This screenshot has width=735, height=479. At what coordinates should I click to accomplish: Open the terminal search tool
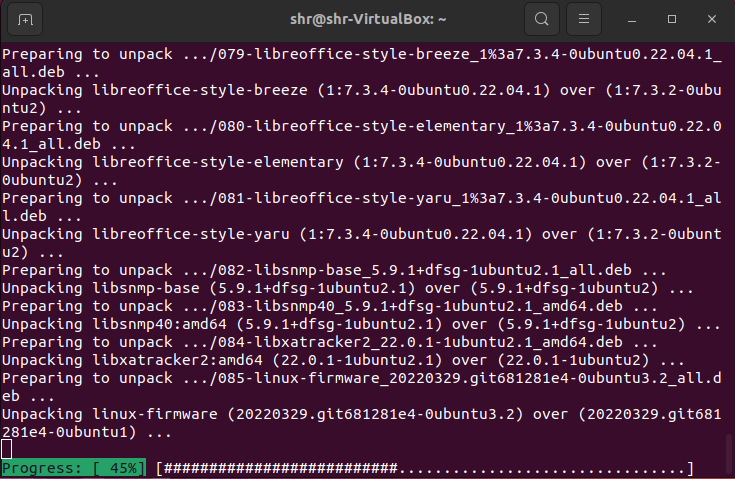[541, 19]
